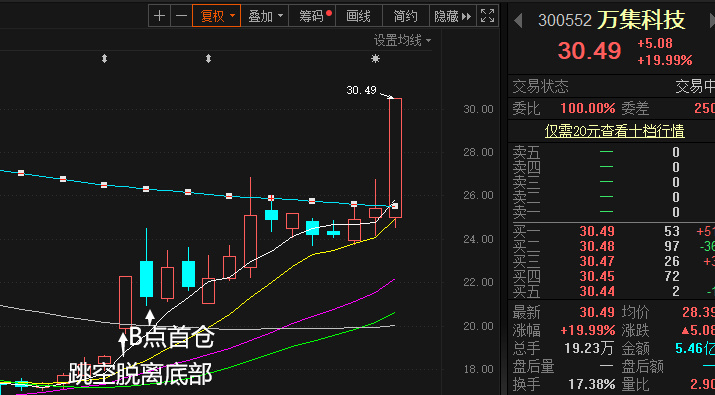Zoom in chart with plus icon

(159, 16)
